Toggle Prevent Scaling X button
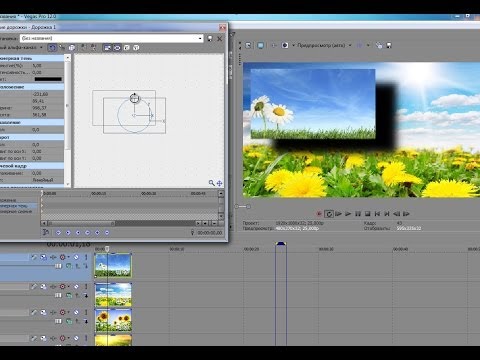 127,48
